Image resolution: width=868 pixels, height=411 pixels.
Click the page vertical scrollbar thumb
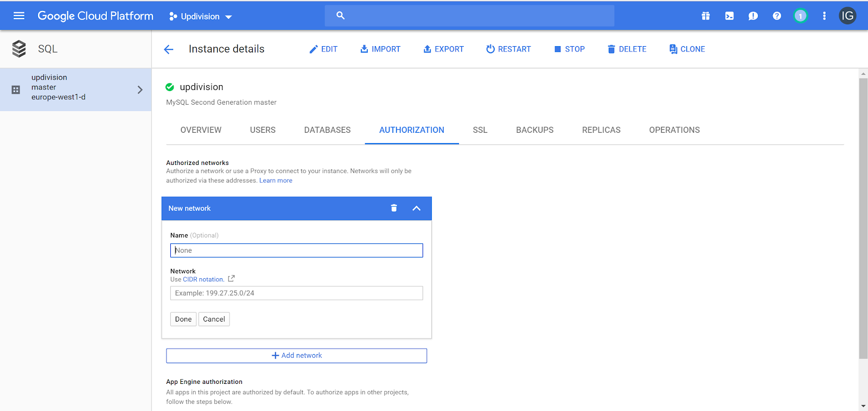pyautogui.click(x=863, y=219)
